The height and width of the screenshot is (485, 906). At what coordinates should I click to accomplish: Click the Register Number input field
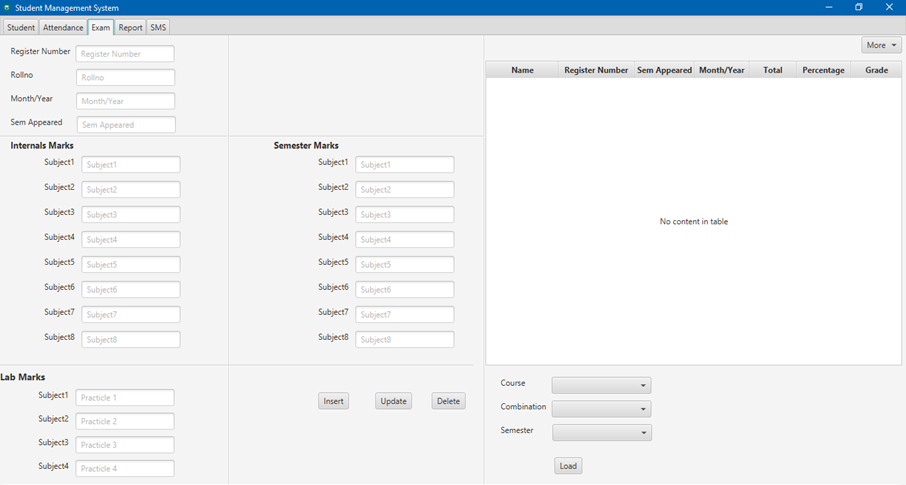click(x=125, y=54)
